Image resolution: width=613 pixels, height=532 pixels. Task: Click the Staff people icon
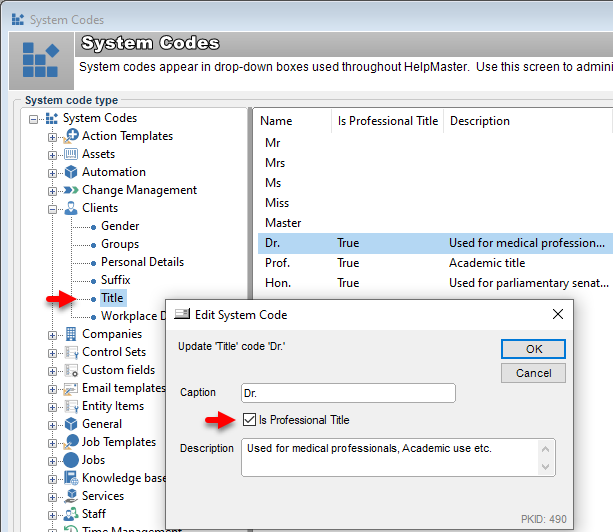(71, 514)
